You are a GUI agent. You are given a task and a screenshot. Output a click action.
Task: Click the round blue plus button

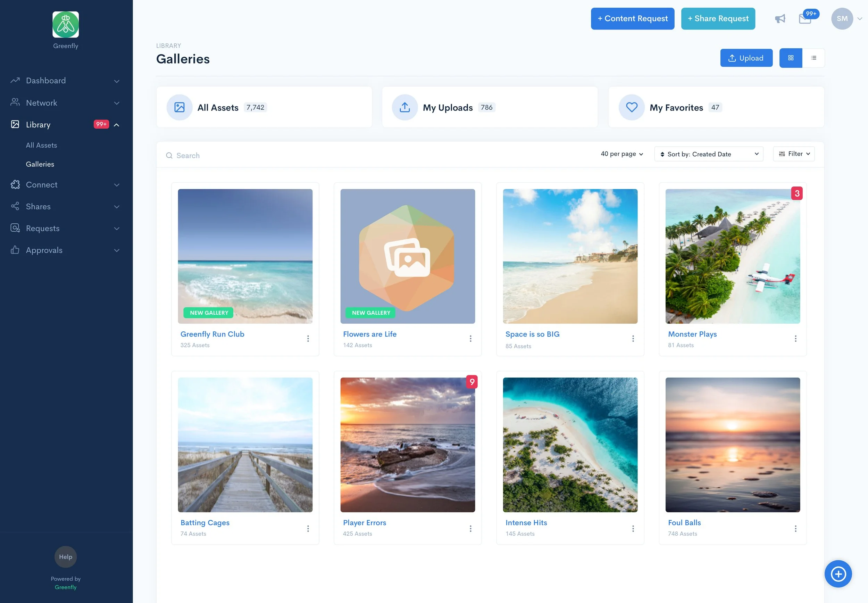tap(838, 573)
